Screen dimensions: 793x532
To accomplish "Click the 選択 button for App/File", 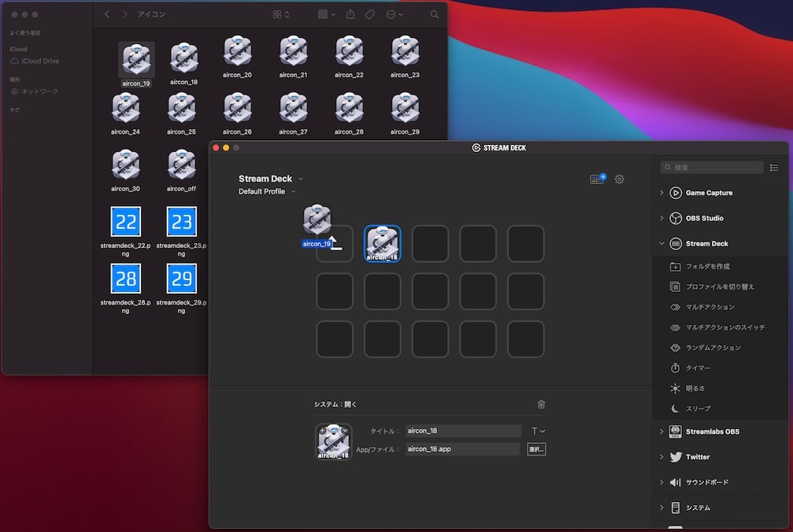I will tap(536, 449).
